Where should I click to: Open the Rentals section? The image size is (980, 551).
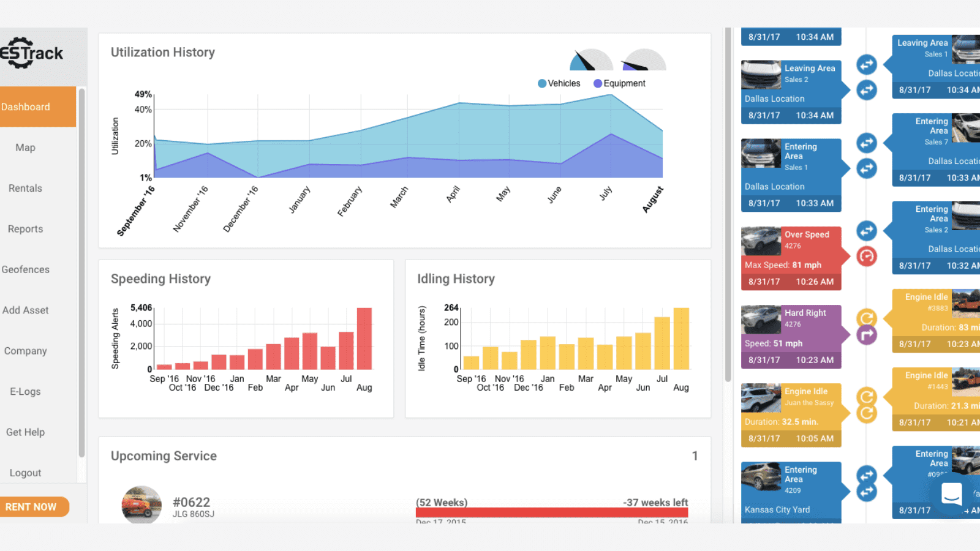25,188
